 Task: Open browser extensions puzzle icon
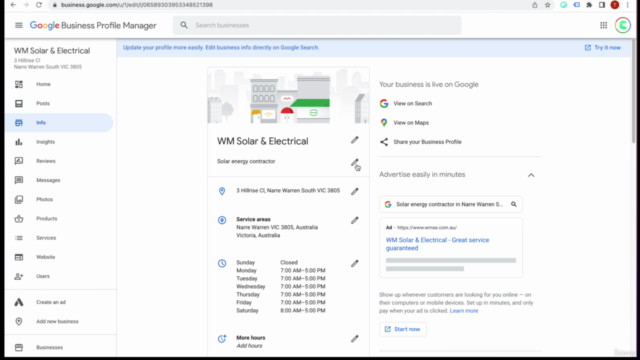[589, 5]
